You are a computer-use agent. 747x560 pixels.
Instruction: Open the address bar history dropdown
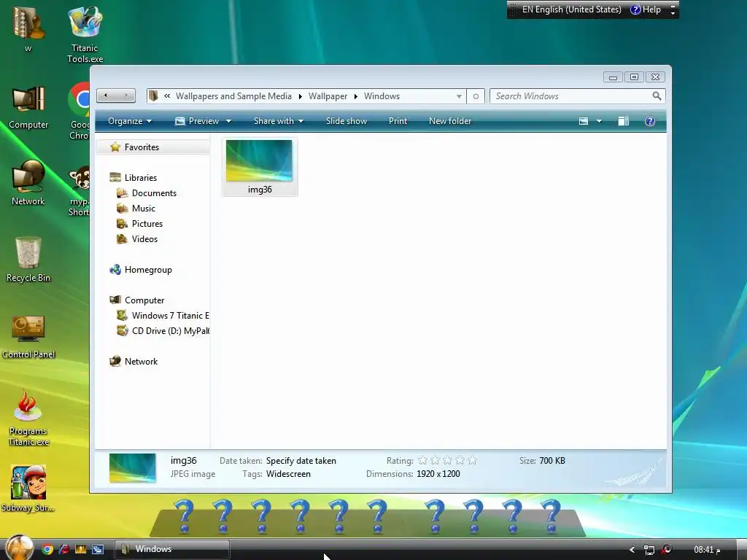pos(459,96)
